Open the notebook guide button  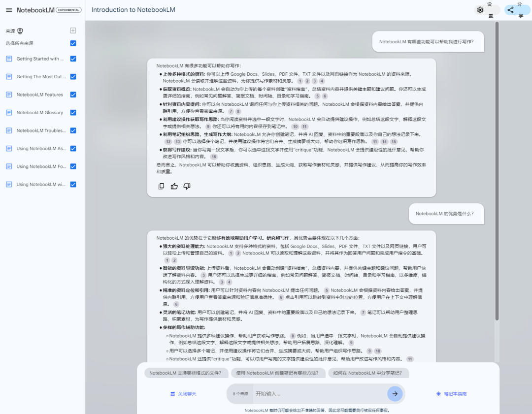tap(451, 394)
